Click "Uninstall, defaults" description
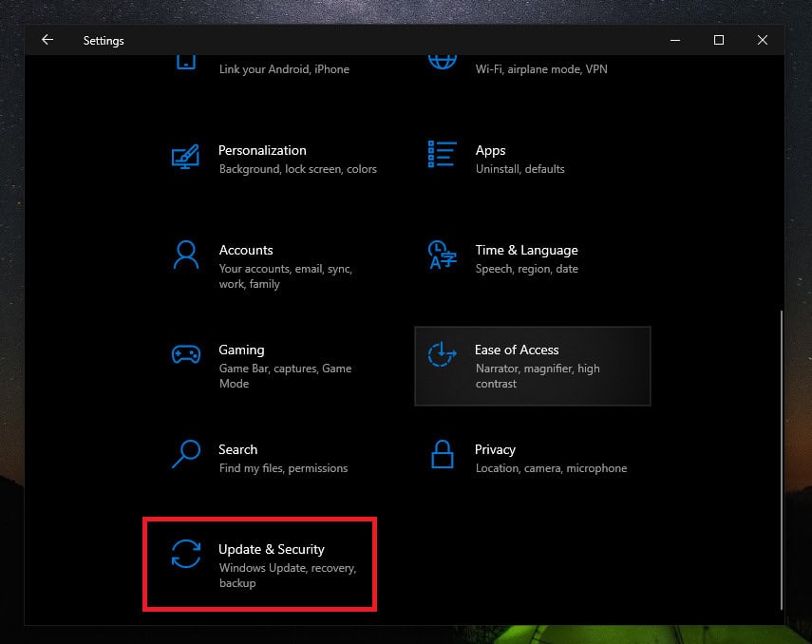The width and height of the screenshot is (812, 644). coord(519,169)
